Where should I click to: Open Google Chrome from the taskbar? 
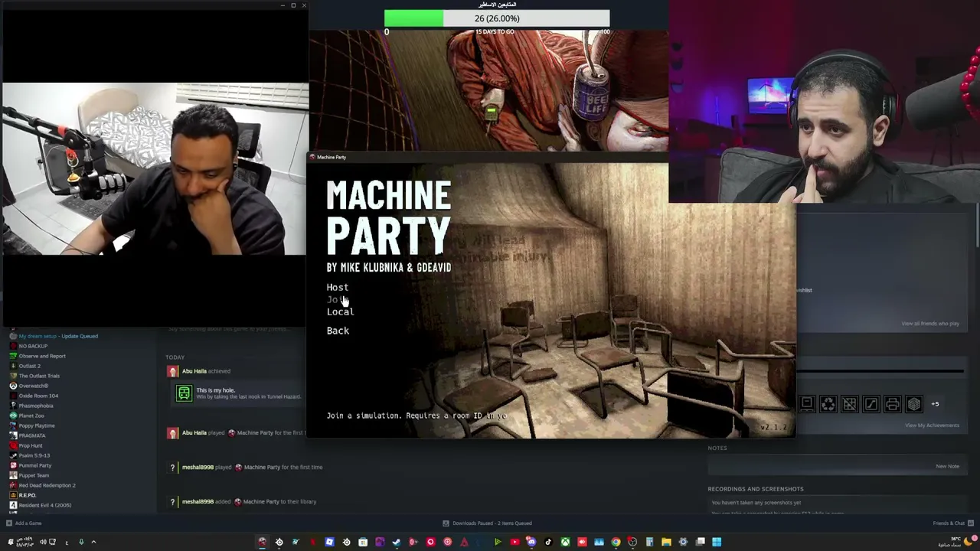coord(616,542)
